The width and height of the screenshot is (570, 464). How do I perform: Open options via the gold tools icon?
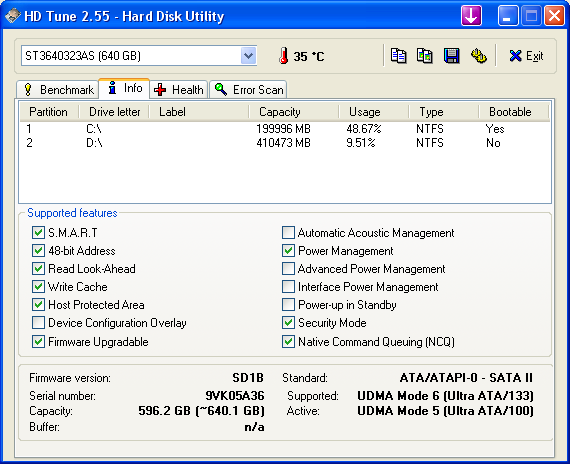[x=479, y=56]
